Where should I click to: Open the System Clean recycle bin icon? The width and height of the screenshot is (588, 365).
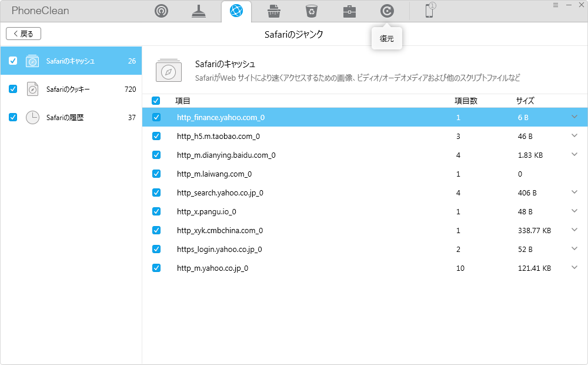coord(312,11)
